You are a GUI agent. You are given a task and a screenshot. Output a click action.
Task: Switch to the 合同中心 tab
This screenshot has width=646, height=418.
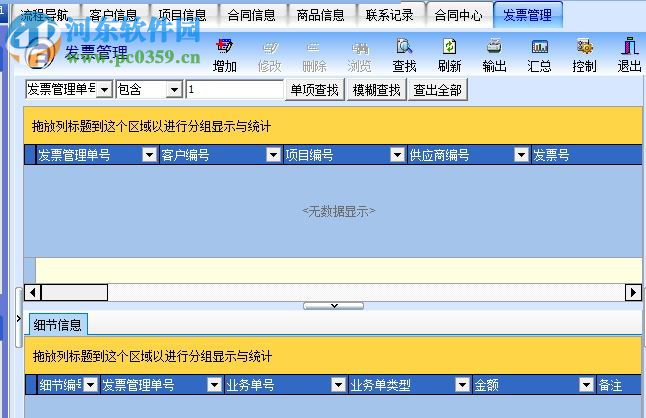(459, 15)
